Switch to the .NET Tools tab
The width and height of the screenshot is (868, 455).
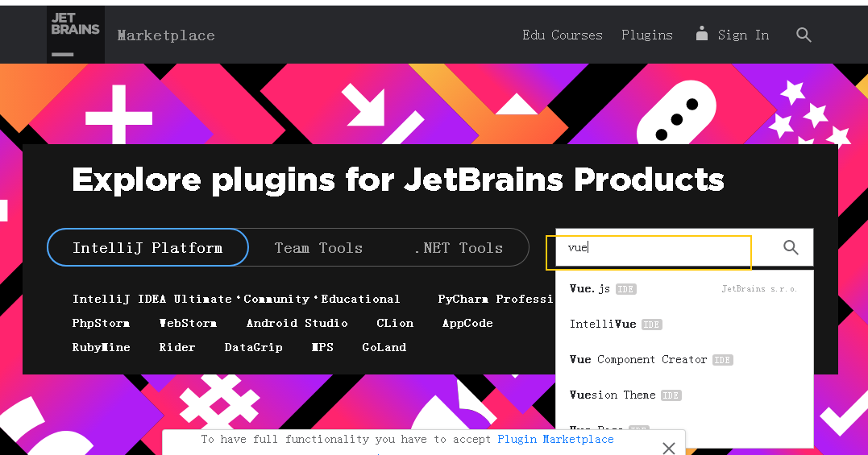click(459, 248)
